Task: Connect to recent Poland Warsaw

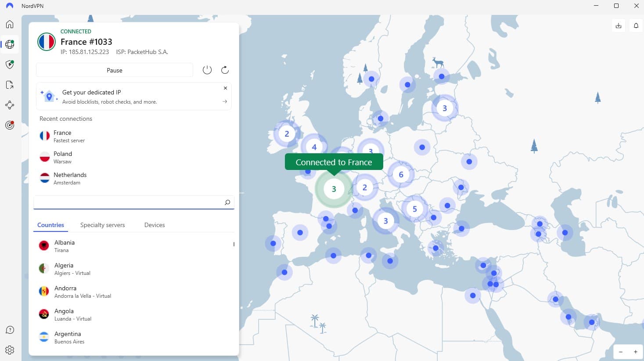Action: [x=134, y=157]
